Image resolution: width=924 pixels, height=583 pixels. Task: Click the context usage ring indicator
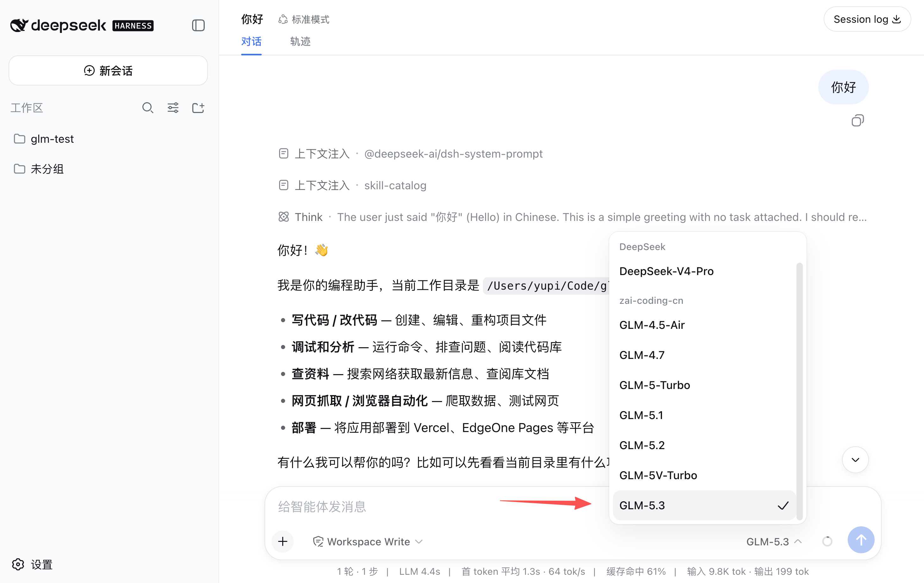point(827,541)
